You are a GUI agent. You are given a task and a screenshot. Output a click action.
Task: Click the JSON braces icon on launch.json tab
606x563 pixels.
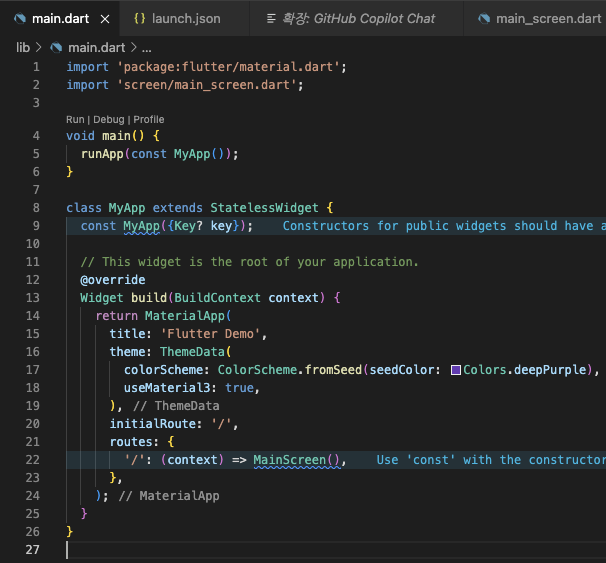coord(140,19)
